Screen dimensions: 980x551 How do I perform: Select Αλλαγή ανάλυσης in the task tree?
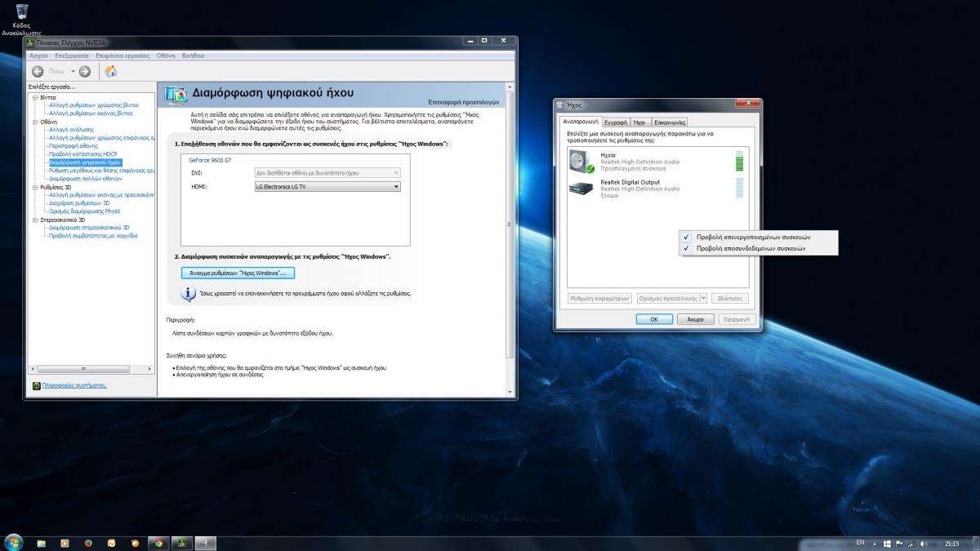pyautogui.click(x=71, y=130)
